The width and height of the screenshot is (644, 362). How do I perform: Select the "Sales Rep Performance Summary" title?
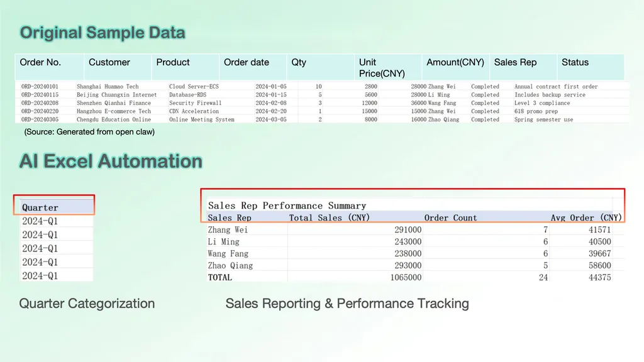click(x=287, y=206)
